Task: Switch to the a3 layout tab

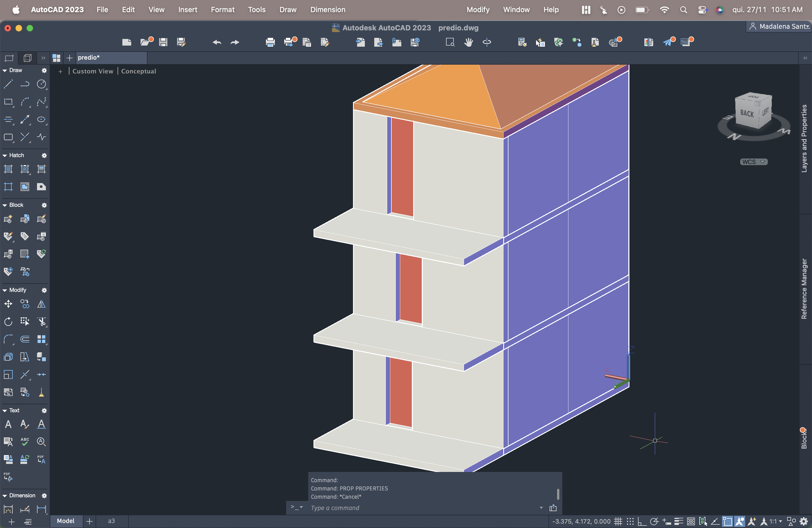Action: (x=111, y=521)
